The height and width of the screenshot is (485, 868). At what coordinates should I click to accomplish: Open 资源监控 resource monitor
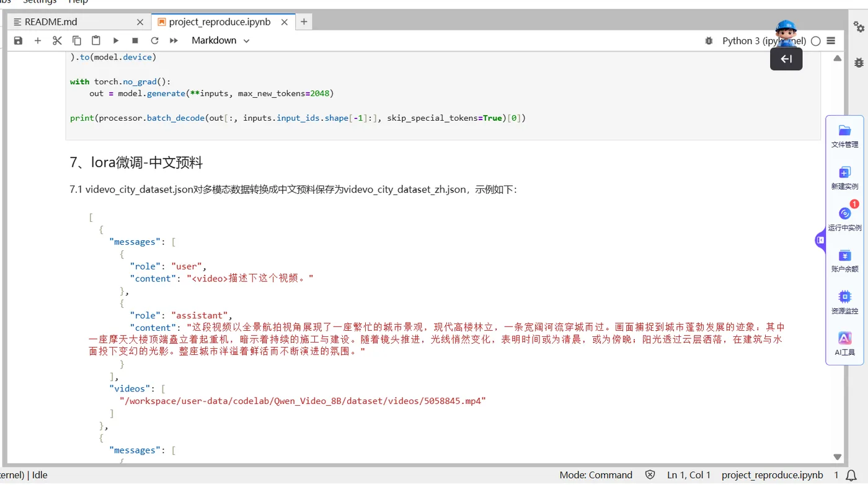pyautogui.click(x=844, y=303)
